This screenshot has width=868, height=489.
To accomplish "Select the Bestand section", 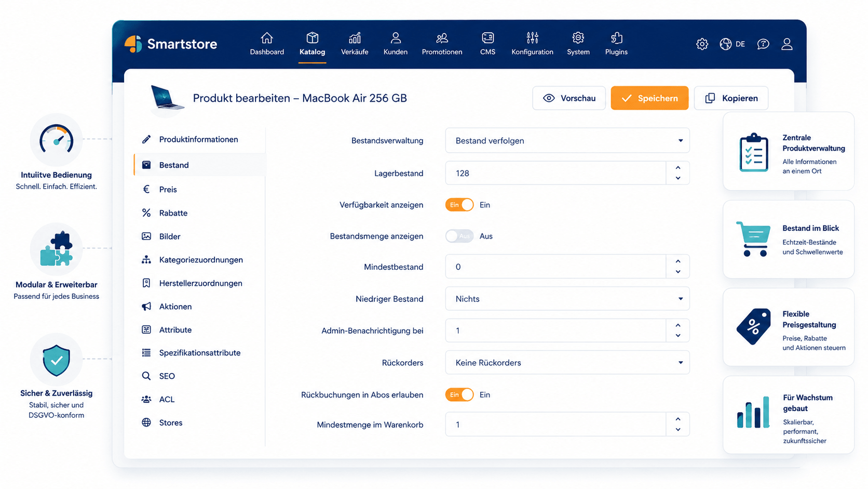I will pos(200,165).
